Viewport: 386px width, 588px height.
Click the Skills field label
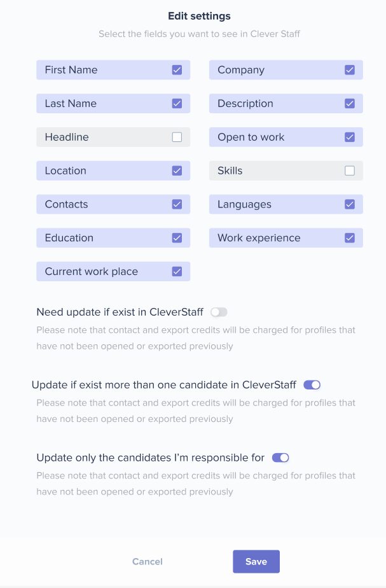coord(230,171)
